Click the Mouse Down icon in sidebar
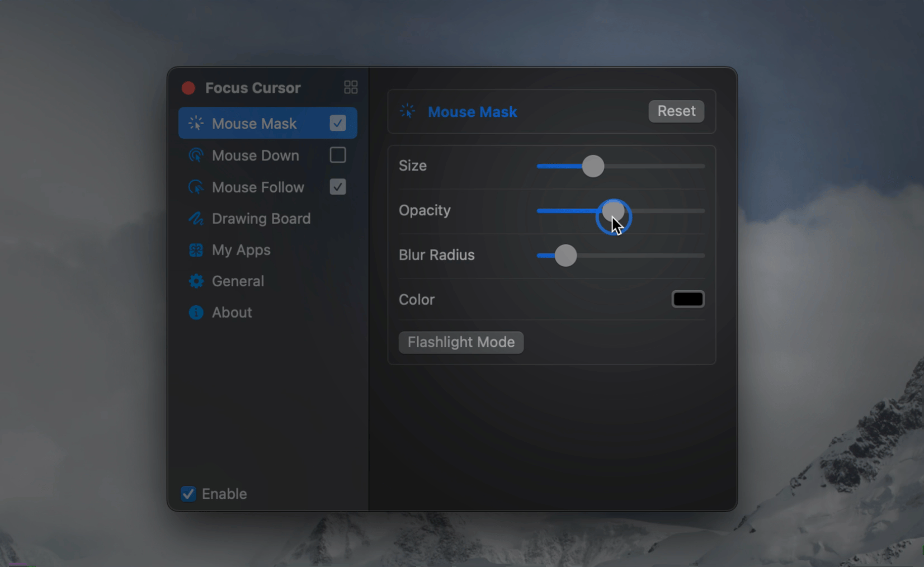Image resolution: width=924 pixels, height=567 pixels. [x=196, y=155]
